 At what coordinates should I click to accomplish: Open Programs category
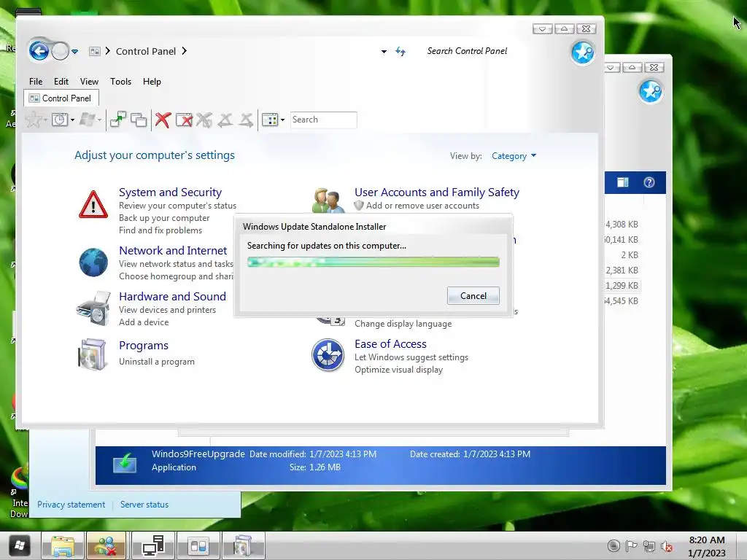(144, 345)
